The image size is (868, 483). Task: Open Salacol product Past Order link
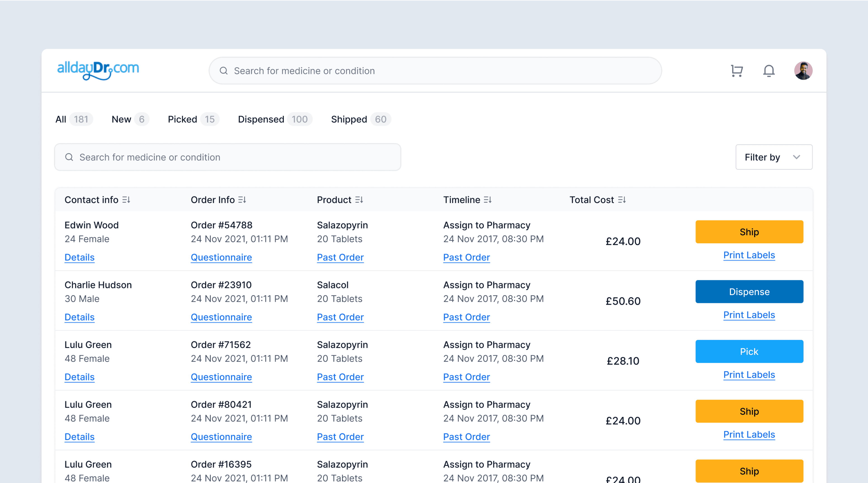click(340, 317)
